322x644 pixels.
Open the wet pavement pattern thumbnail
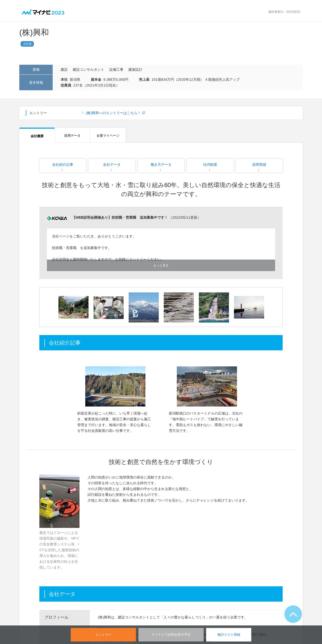[179, 307]
